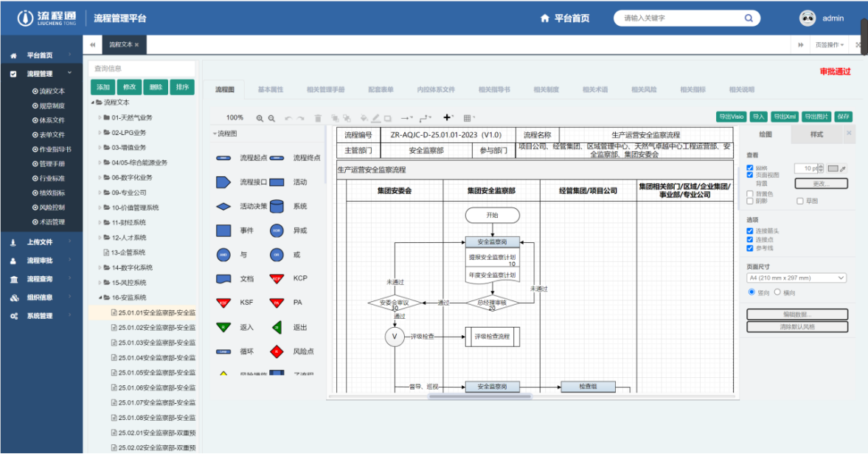Select the 活动决策 diamond shape
This screenshot has width=868, height=454.
pyautogui.click(x=223, y=207)
